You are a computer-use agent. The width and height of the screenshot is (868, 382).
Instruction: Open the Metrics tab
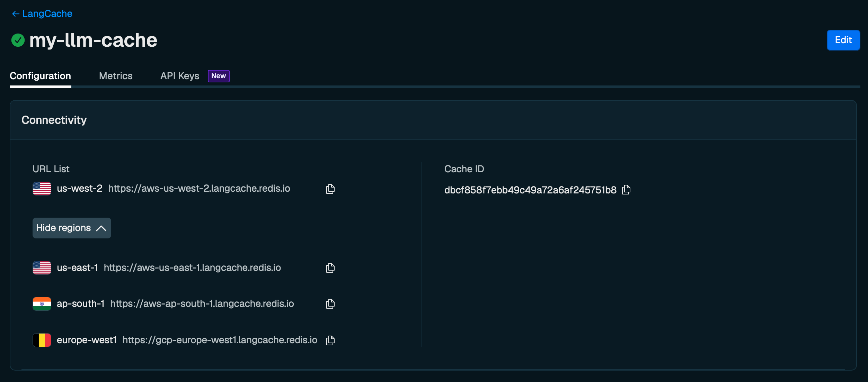116,76
